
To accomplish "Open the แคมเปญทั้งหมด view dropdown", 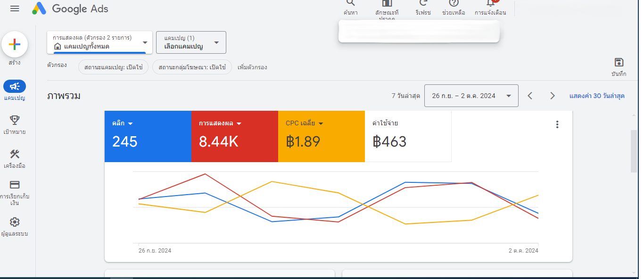I will click(99, 42).
